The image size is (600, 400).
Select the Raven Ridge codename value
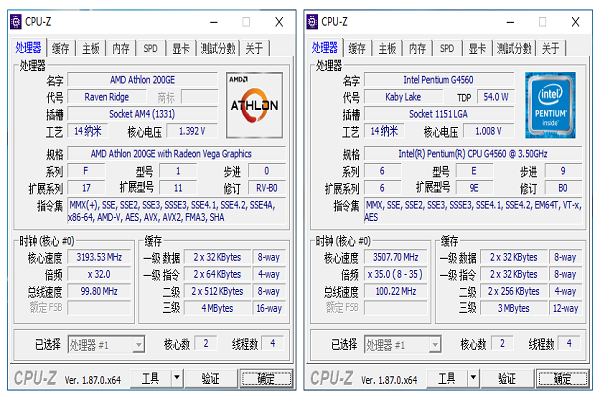pyautogui.click(x=107, y=97)
